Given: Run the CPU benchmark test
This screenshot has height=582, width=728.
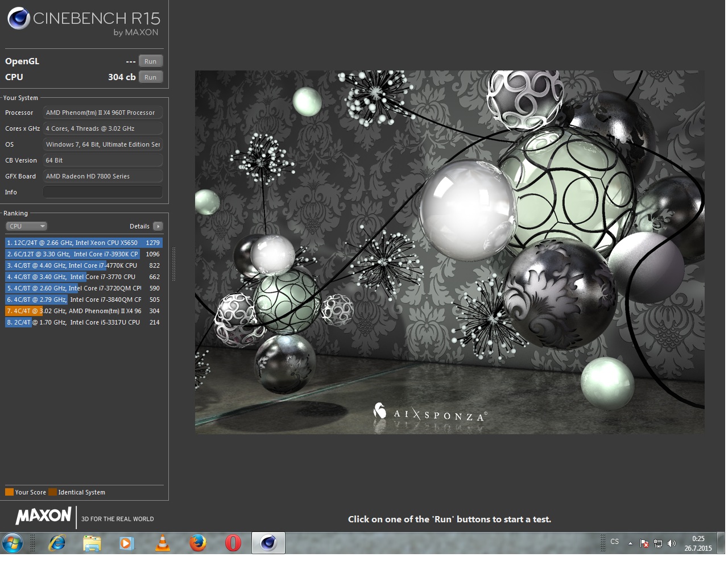Looking at the screenshot, I should click(150, 77).
